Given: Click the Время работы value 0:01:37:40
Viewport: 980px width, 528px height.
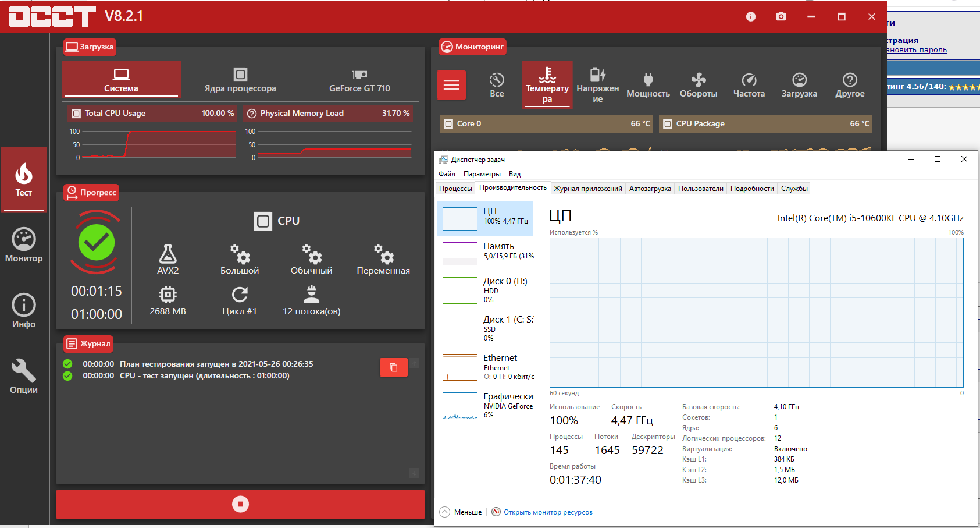Looking at the screenshot, I should [x=575, y=480].
